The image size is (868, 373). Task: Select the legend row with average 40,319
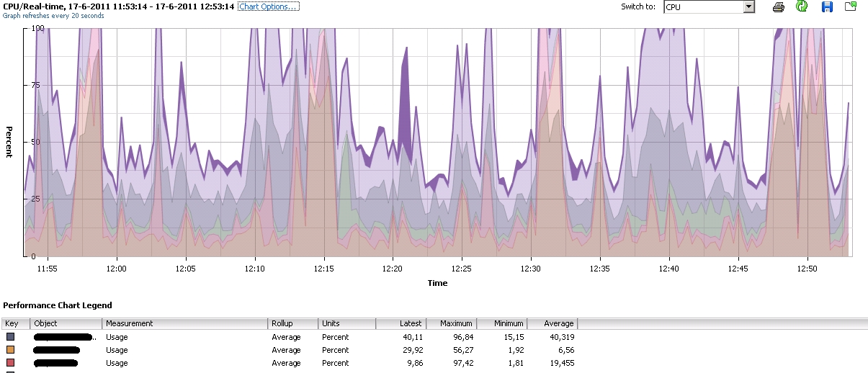coord(288,337)
